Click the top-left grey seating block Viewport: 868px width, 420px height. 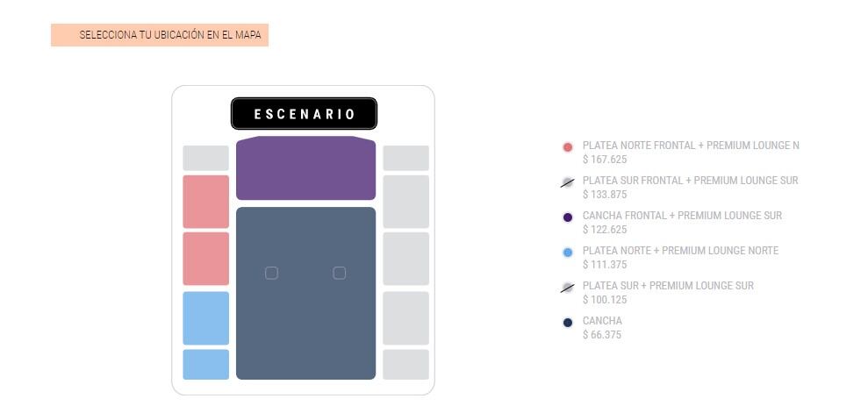[x=205, y=158]
